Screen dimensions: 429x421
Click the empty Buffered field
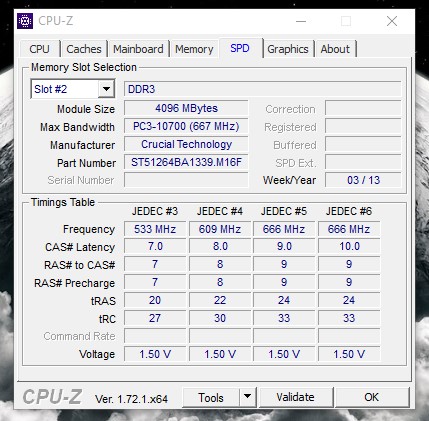click(x=363, y=145)
